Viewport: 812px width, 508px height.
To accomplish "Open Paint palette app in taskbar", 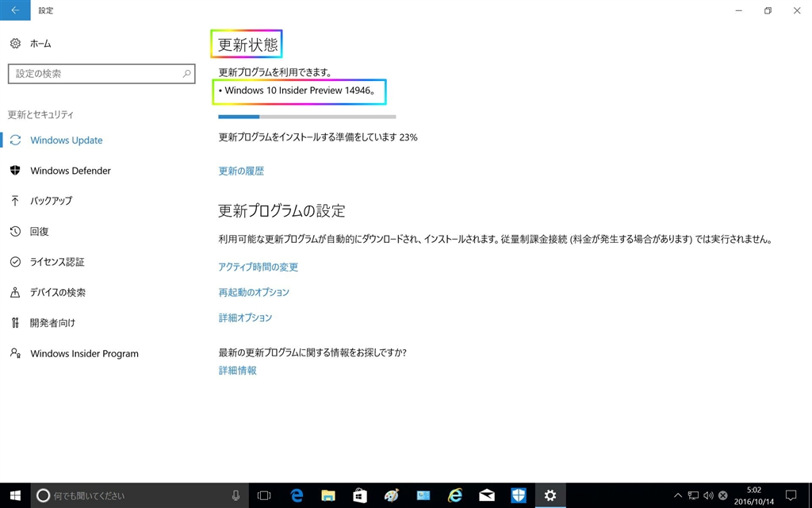I will coord(392,495).
